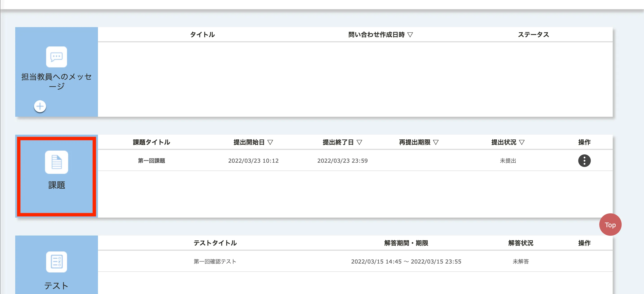
Task: Sort by 提出終了日 triangle
Action: coord(359,142)
